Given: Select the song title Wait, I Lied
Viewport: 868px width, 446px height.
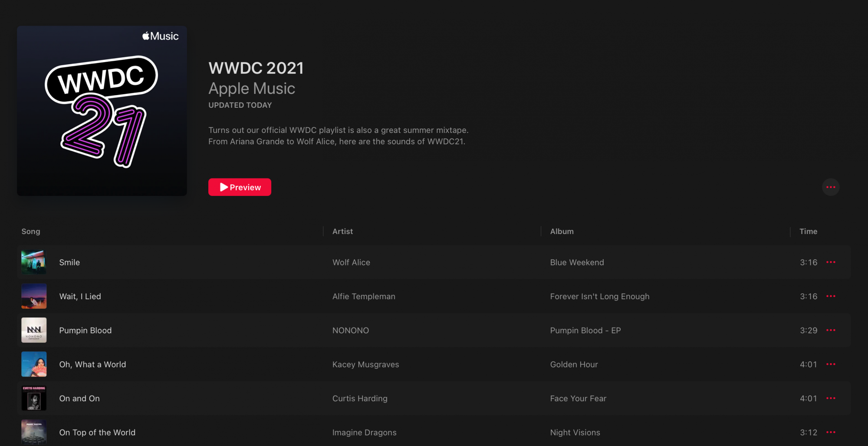Looking at the screenshot, I should [x=80, y=296].
